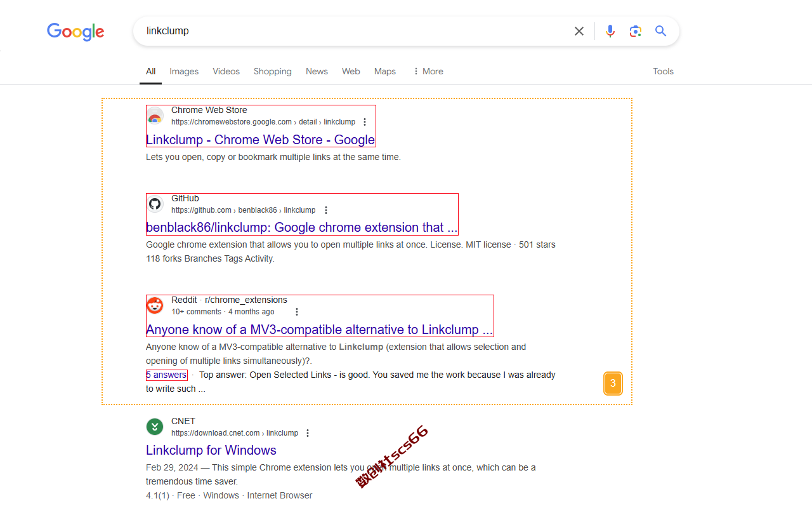Open Google Lens image search icon
This screenshot has height=508, width=812.
[636, 31]
